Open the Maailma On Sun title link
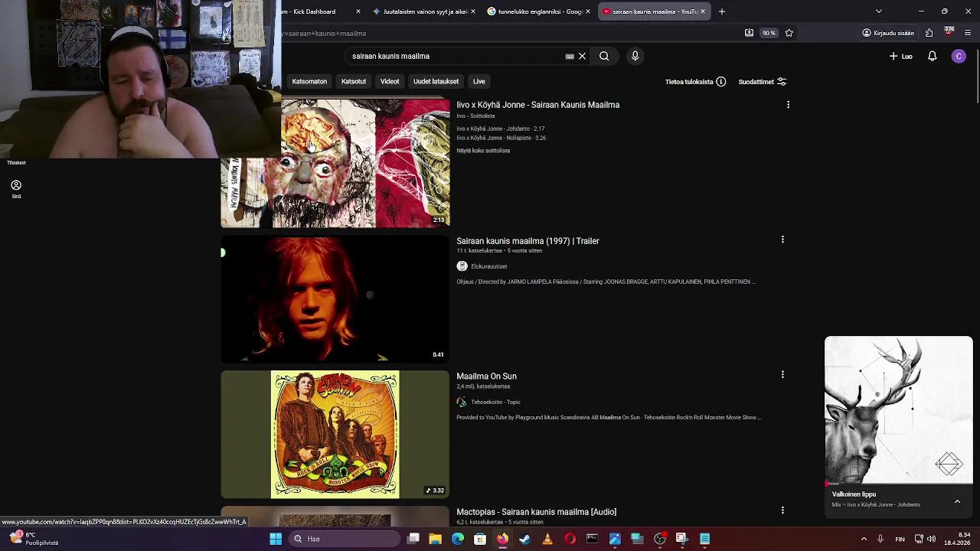This screenshot has width=980, height=551. point(486,377)
